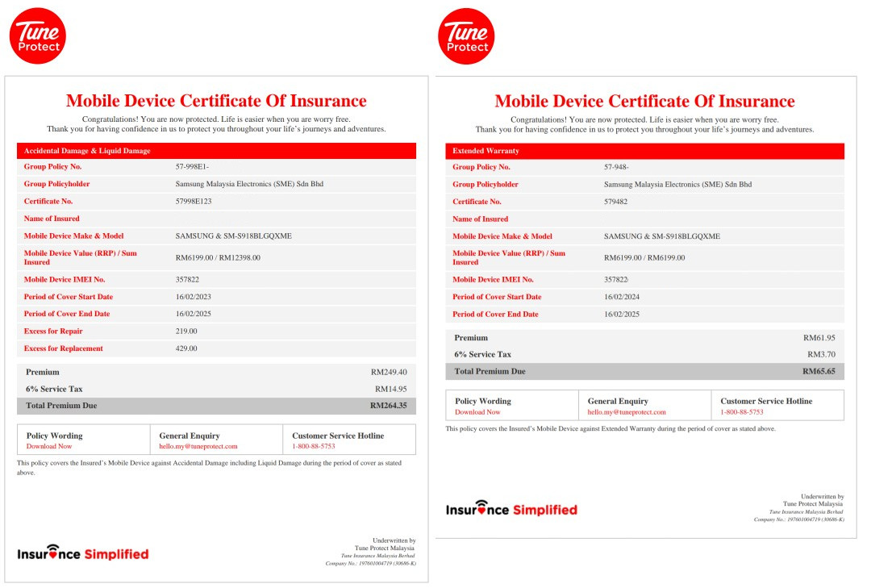Select the 'Extended Warranty' section header
871x588 pixels.
click(645, 151)
